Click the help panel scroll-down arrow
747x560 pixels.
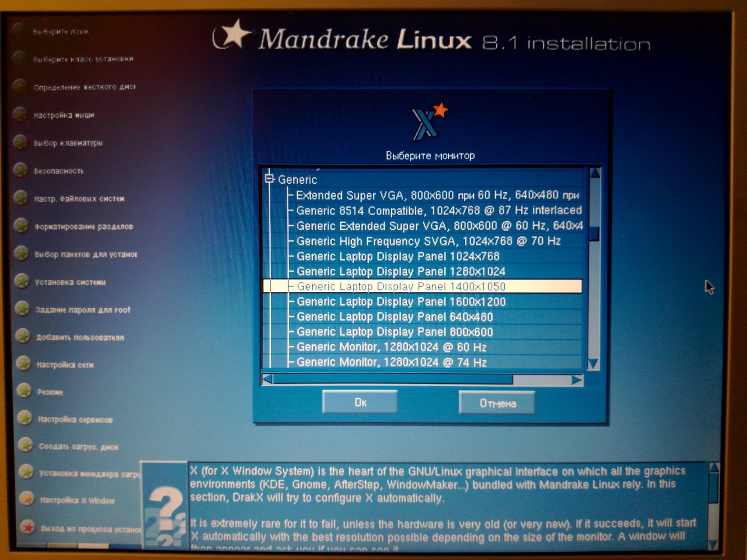(713, 544)
